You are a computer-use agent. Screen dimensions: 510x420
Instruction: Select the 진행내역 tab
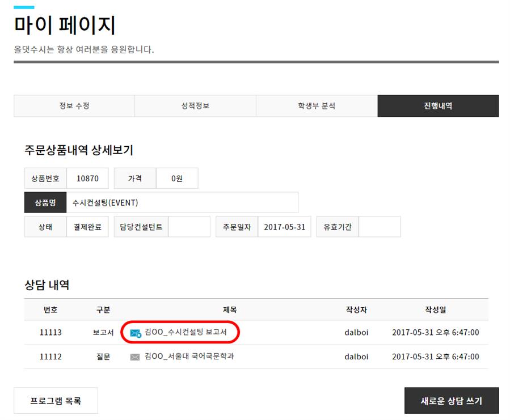pos(438,106)
